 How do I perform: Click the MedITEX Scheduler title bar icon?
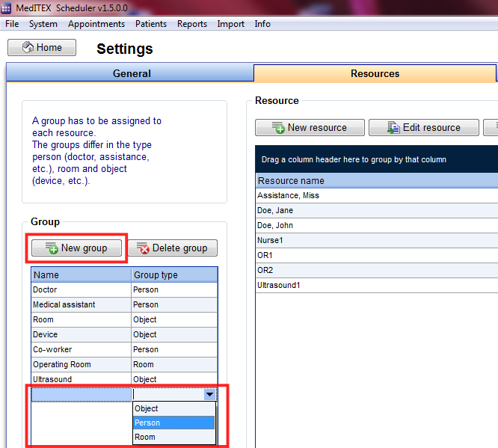tap(6, 8)
